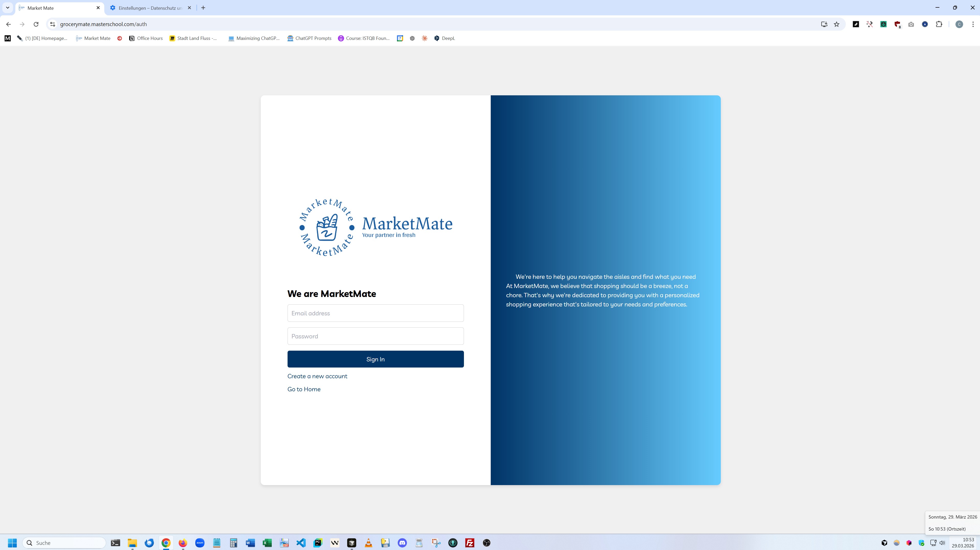Click the red shield extension with badge 8
Image resolution: width=980 pixels, height=550 pixels.
click(x=897, y=24)
